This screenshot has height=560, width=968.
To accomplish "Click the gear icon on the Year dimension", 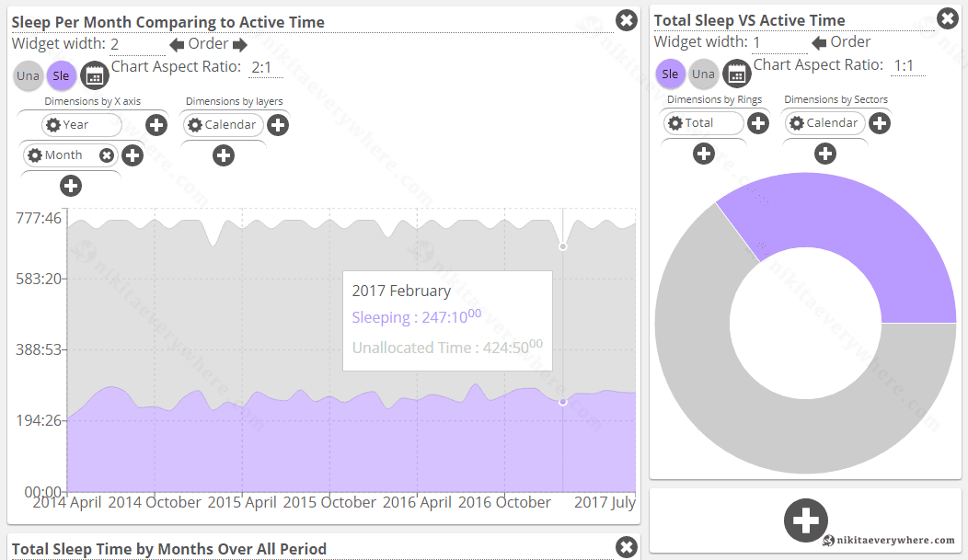I will click(x=54, y=124).
